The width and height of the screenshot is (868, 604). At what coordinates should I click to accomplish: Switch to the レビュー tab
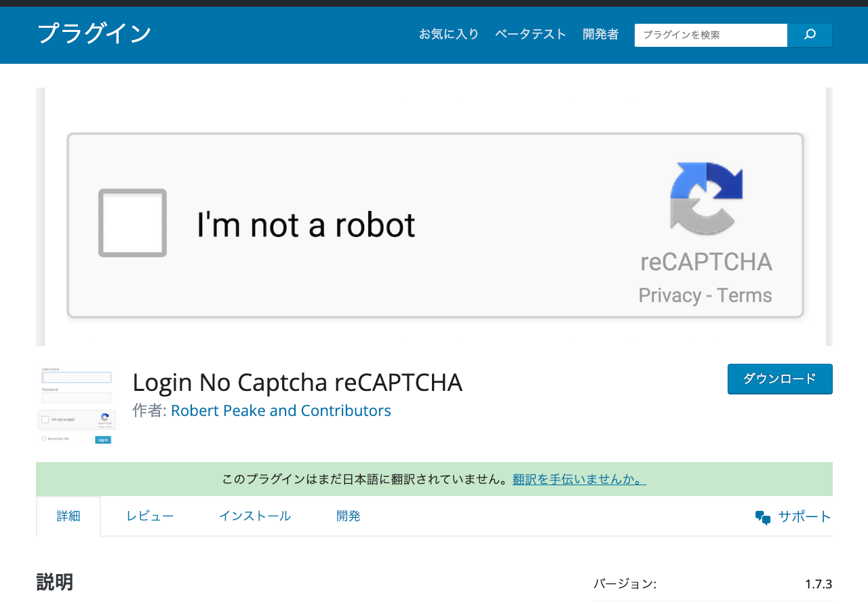coord(150,516)
